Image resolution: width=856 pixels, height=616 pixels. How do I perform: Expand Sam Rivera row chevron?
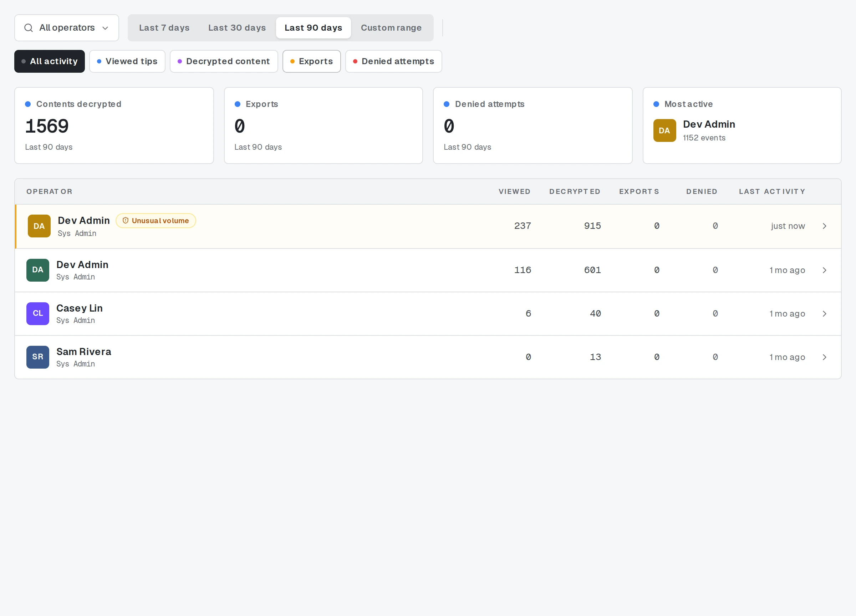824,357
